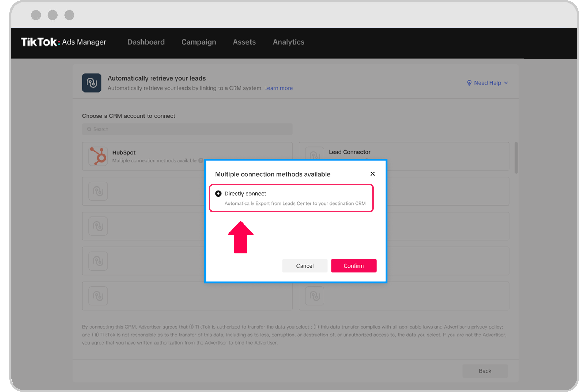The height and width of the screenshot is (392, 588).
Task: Click the Need Help lightbulb icon
Action: point(469,83)
